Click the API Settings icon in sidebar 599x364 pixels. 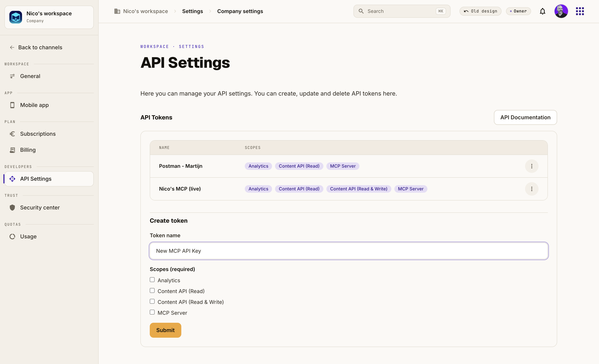(12, 179)
